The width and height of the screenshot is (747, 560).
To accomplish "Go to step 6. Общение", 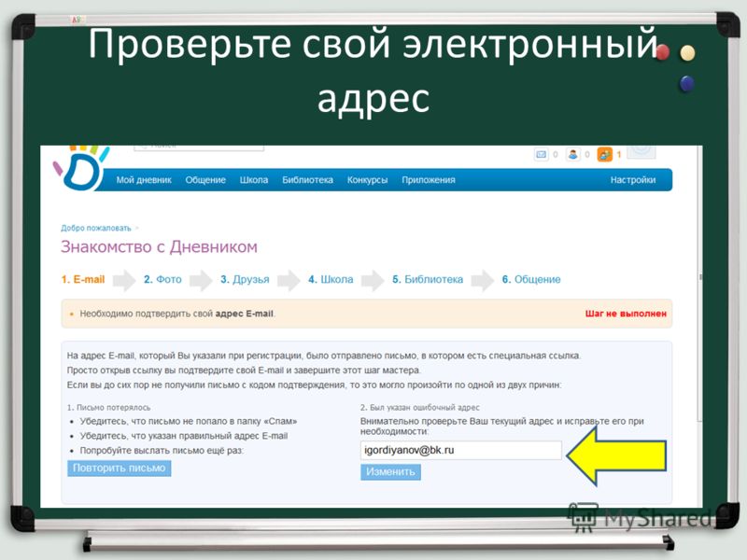I will click(531, 279).
